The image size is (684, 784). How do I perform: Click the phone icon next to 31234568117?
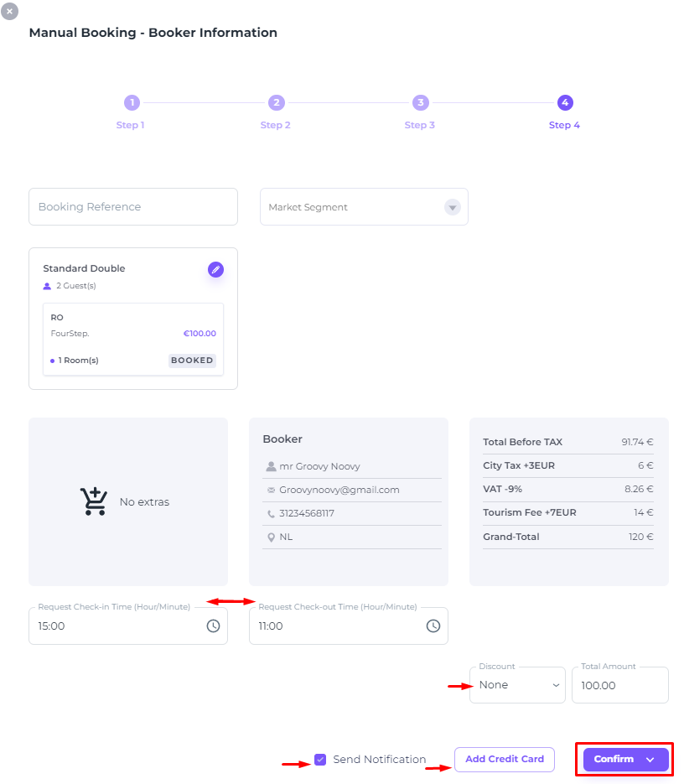(271, 513)
